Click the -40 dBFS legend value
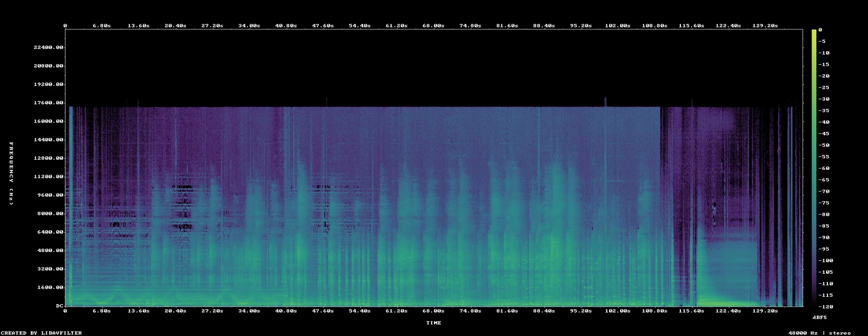The width and height of the screenshot is (868, 336). click(824, 122)
